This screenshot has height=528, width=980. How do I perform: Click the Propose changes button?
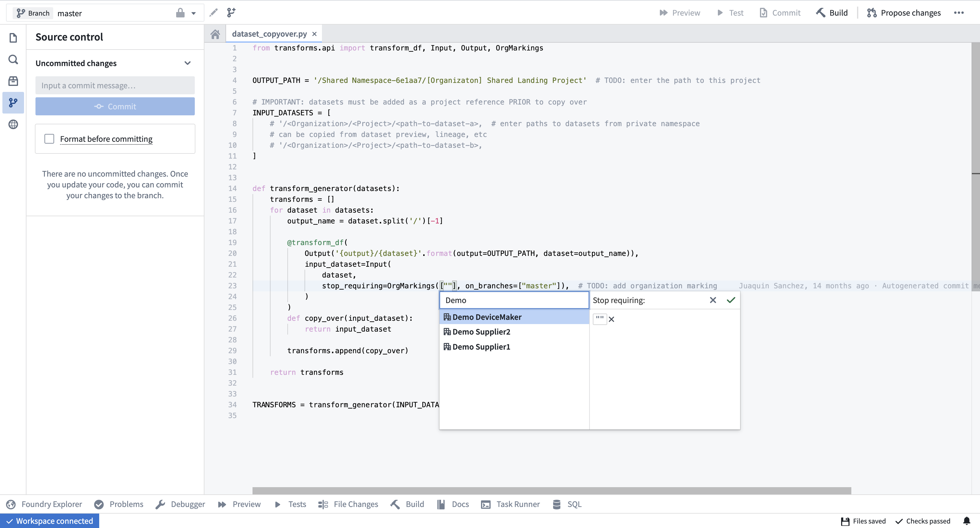904,12
